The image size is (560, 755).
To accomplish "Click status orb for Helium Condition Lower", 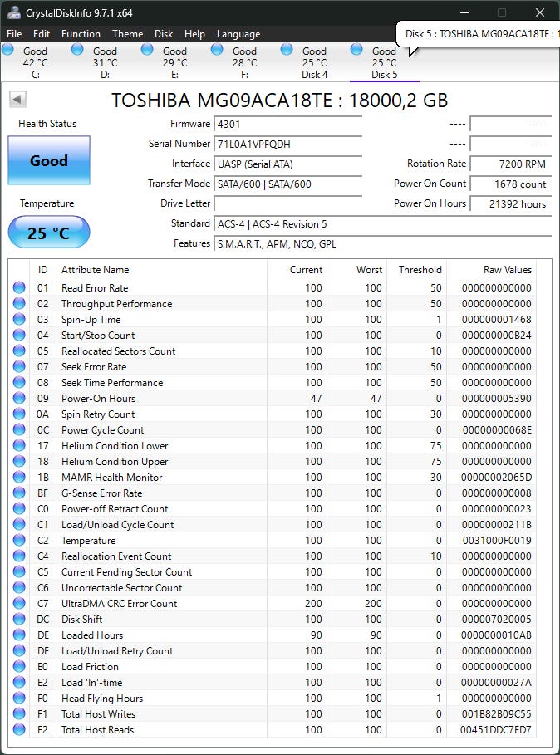I will coord(19,445).
